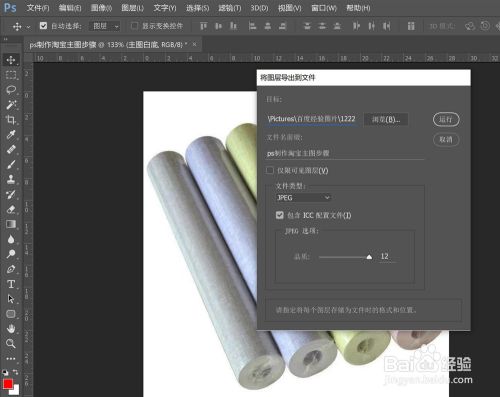Close the ps制作淘宝主图步骤 document tab

[x=195, y=44]
